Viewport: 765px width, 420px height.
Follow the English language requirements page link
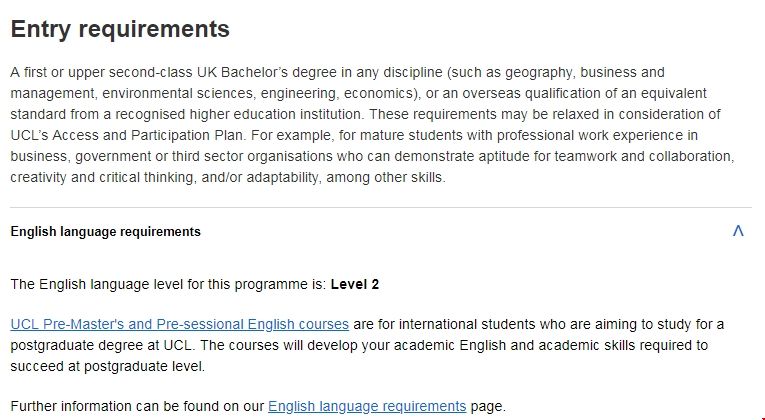click(367, 406)
